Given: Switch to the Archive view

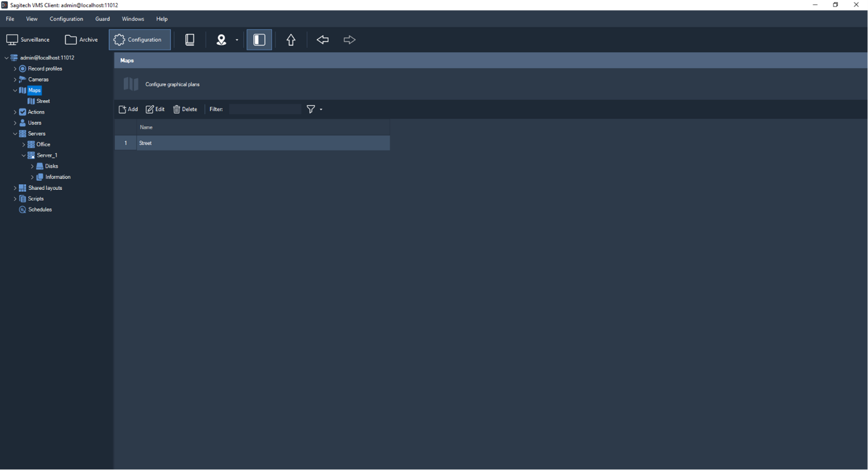Looking at the screenshot, I should [81, 40].
